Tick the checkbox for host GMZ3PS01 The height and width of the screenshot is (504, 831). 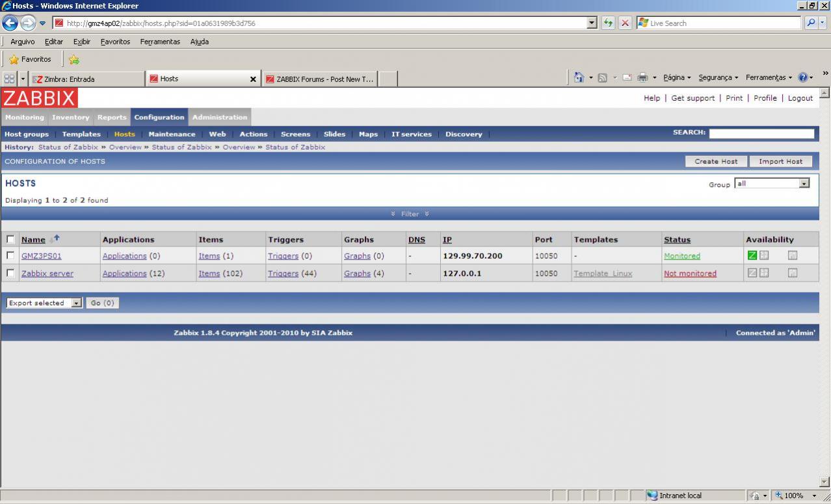[x=10, y=256]
